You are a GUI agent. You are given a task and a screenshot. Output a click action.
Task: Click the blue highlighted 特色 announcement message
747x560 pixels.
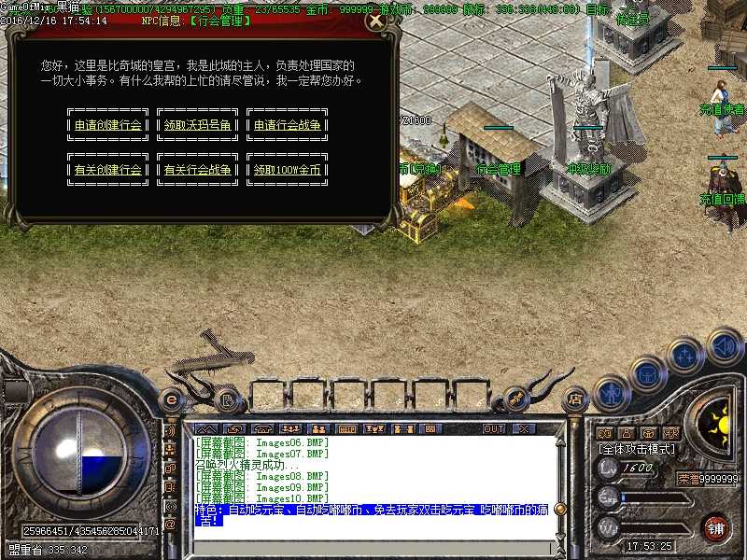372,515
